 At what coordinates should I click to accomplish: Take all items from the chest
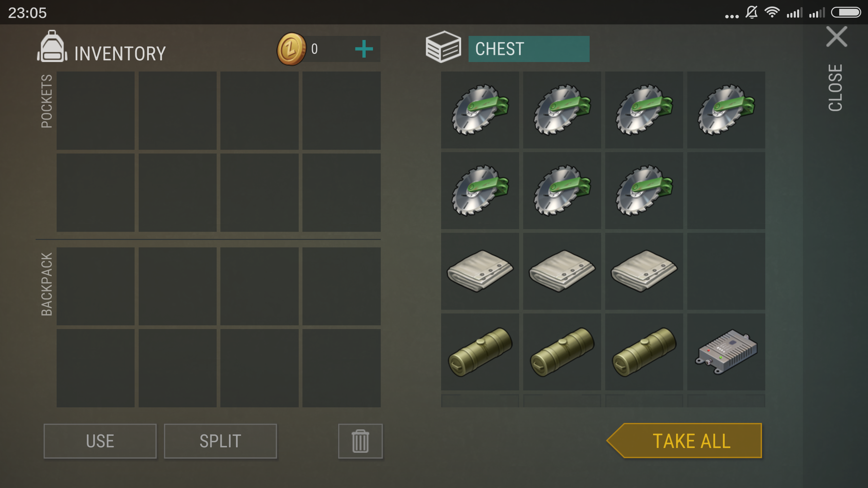(x=684, y=441)
